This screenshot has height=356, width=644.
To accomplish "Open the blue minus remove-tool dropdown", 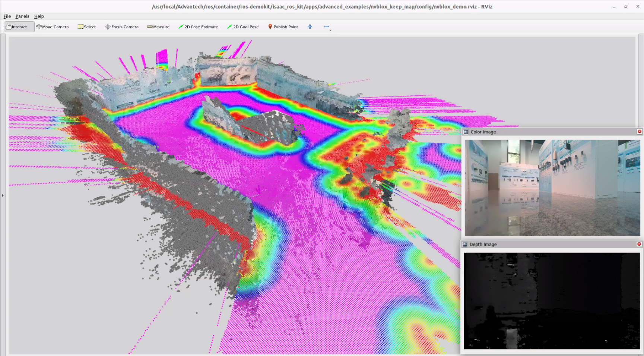I will (327, 27).
